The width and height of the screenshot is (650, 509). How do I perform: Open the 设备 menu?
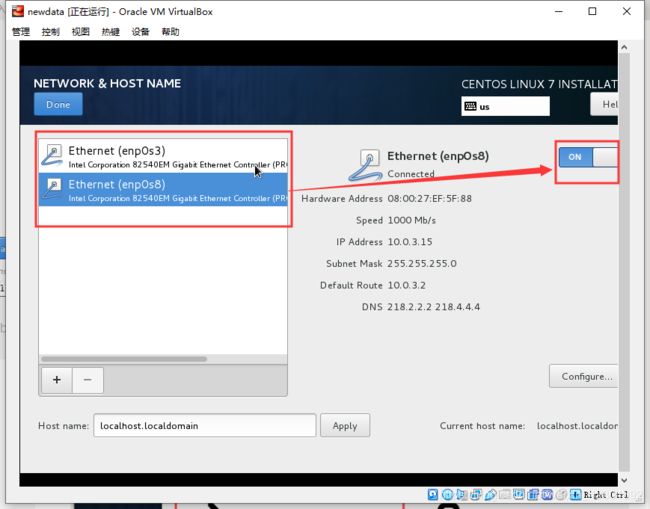140,32
